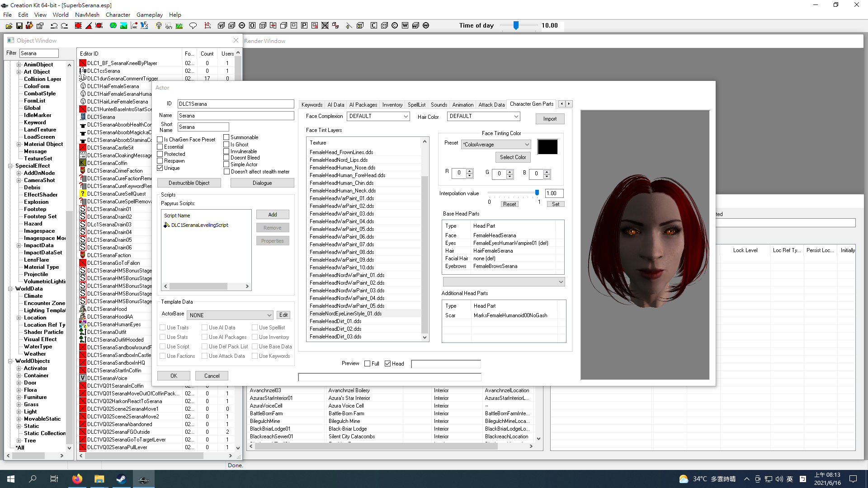Click the yellow open-folder toolbar icon
Image resolution: width=868 pixels, height=488 pixels.
click(x=9, y=26)
